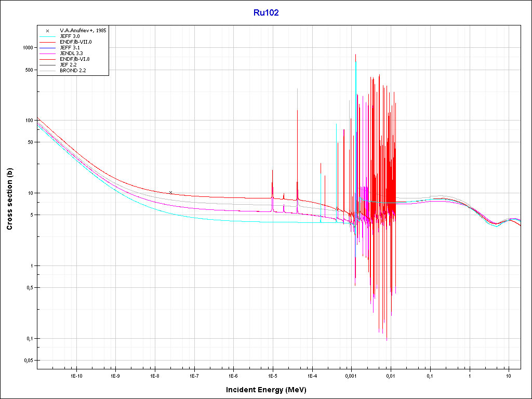Click the magenta line swatch for JENDL 3.3
This screenshot has height=399, width=532.
(x=47, y=53)
